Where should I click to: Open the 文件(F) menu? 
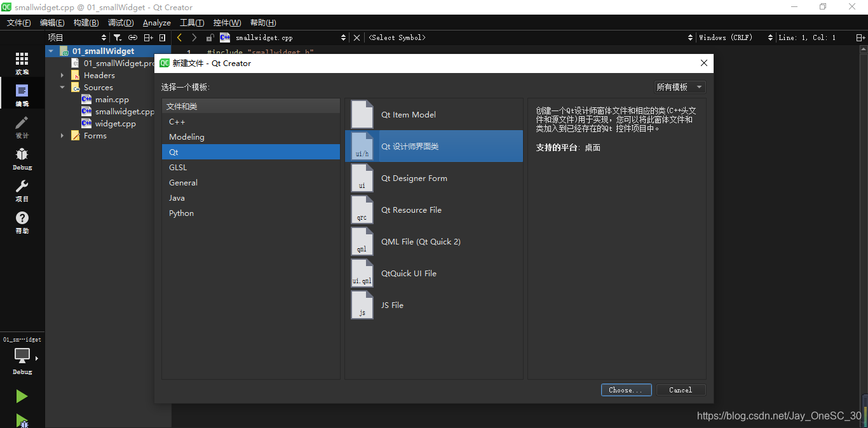click(18, 22)
